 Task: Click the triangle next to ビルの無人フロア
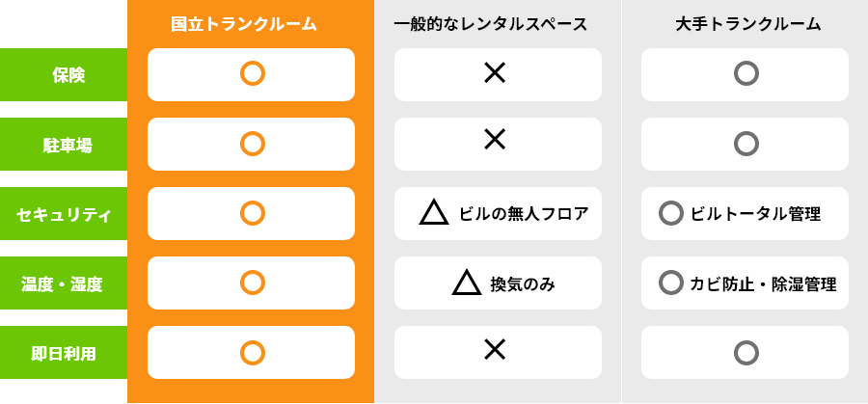434,212
